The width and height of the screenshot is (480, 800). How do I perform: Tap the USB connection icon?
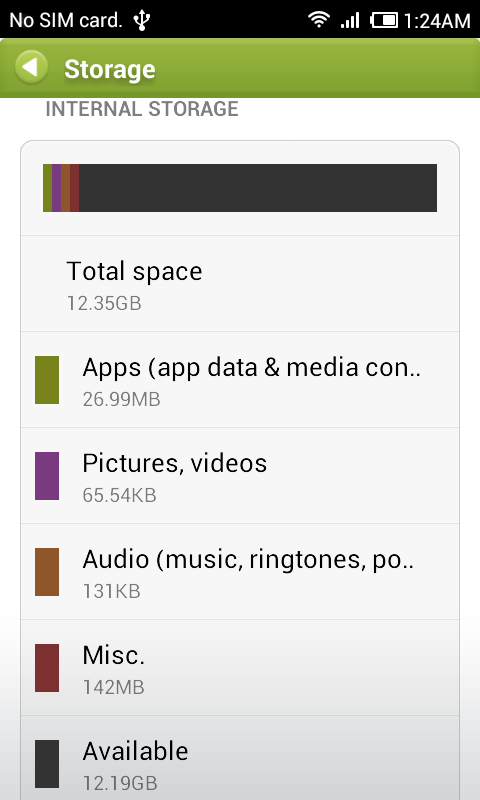click(141, 20)
